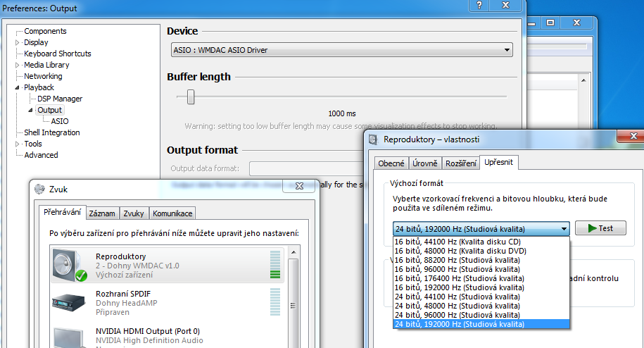Image resolution: width=644 pixels, height=348 pixels.
Task: Close the Reproduktory vlastnosti window
Action: point(633,135)
